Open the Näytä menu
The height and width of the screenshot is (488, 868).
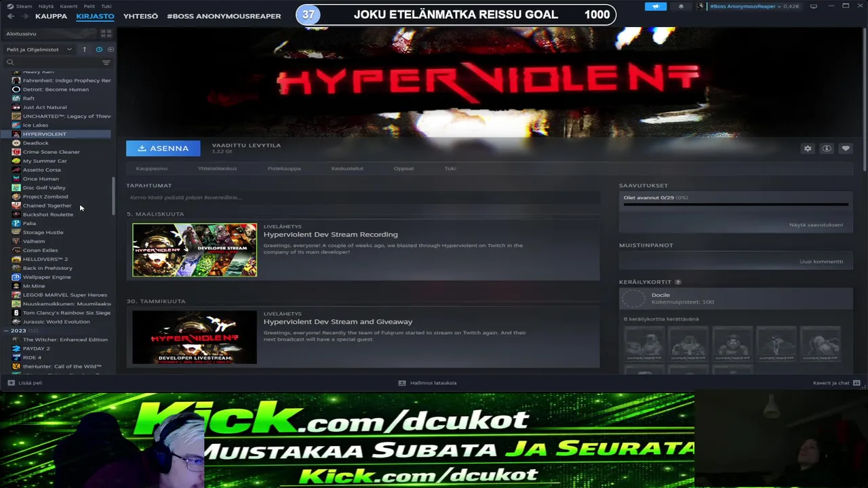pyautogui.click(x=45, y=6)
